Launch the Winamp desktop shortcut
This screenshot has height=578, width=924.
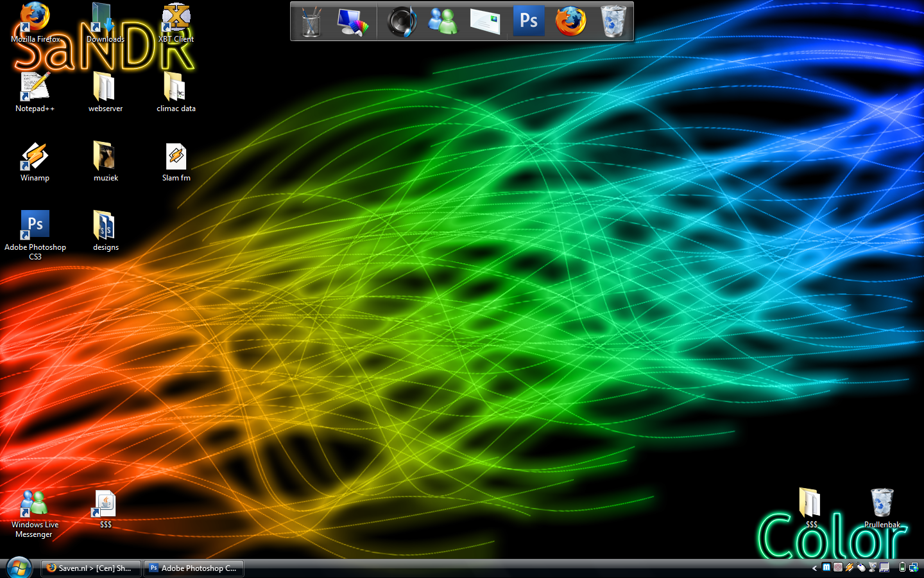pyautogui.click(x=35, y=161)
